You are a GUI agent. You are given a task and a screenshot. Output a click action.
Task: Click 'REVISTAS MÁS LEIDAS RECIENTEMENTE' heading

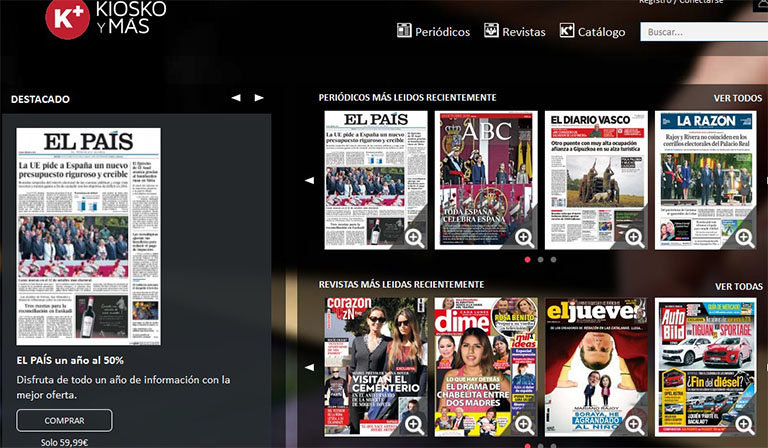401,284
